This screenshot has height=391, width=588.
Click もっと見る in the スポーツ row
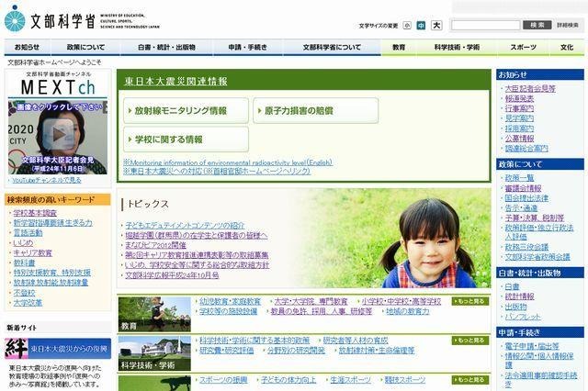(470, 380)
